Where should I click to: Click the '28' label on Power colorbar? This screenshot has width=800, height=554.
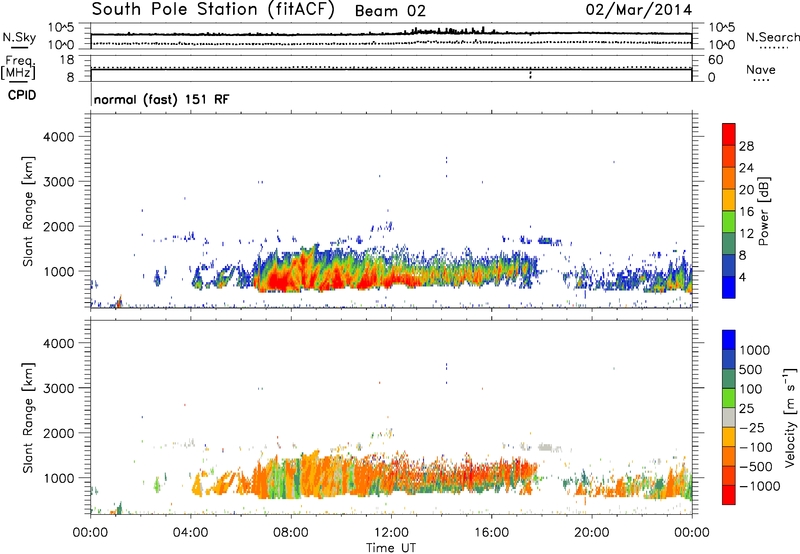746,146
